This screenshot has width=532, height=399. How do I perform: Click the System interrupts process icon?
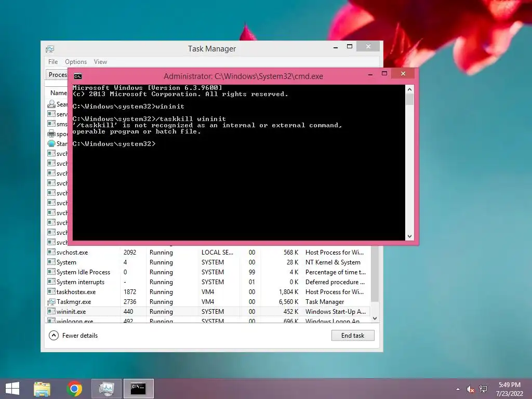click(x=51, y=282)
